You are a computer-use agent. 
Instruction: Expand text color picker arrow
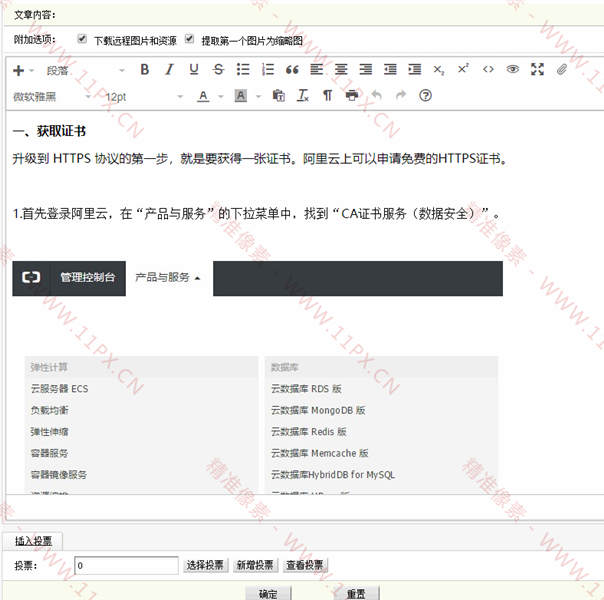[x=221, y=96]
